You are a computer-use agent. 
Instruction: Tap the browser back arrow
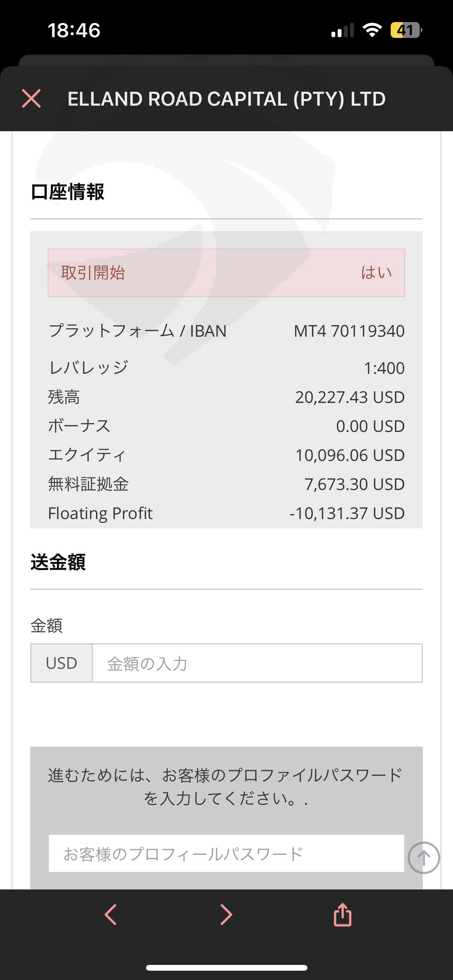coord(111,915)
